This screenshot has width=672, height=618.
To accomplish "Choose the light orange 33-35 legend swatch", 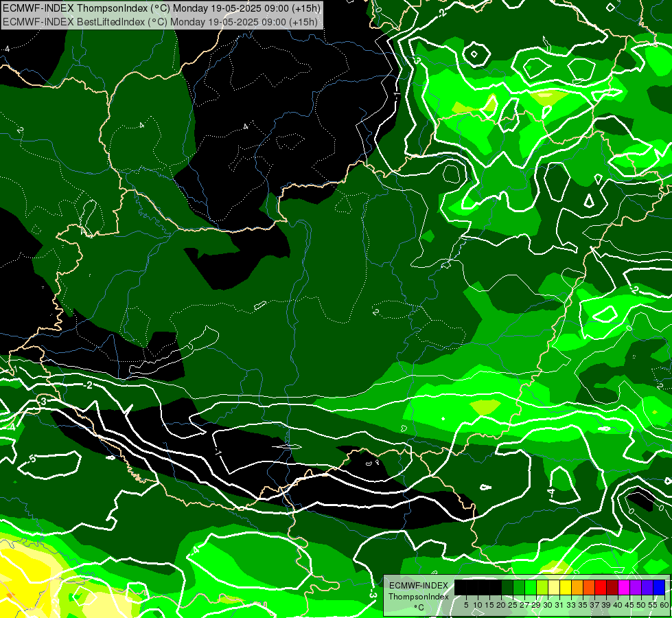I will 578,587.
